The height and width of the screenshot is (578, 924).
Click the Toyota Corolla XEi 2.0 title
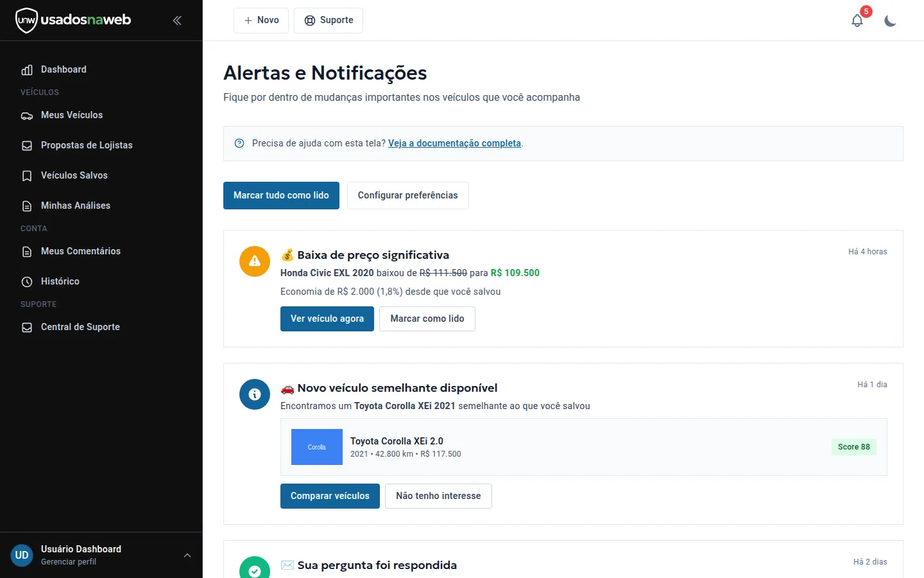click(x=397, y=441)
